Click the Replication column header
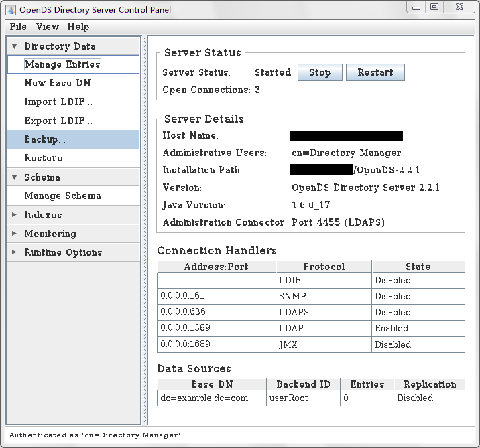The image size is (480, 448). pyautogui.click(x=430, y=384)
